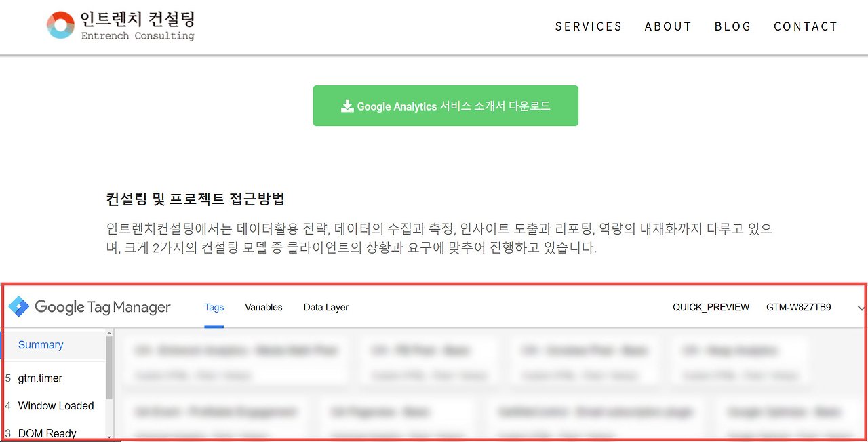Image resolution: width=868 pixels, height=442 pixels.
Task: Click the Google Tag Manager diamond logo
Action: tap(19, 307)
